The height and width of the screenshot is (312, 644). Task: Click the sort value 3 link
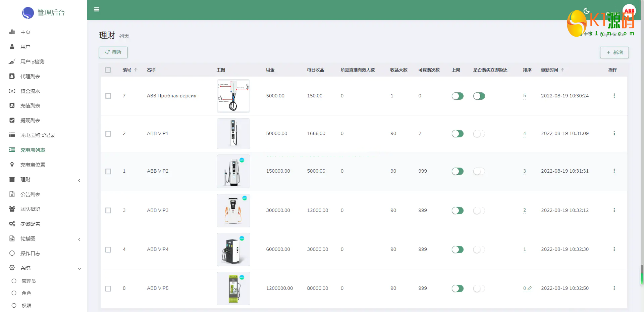click(525, 171)
